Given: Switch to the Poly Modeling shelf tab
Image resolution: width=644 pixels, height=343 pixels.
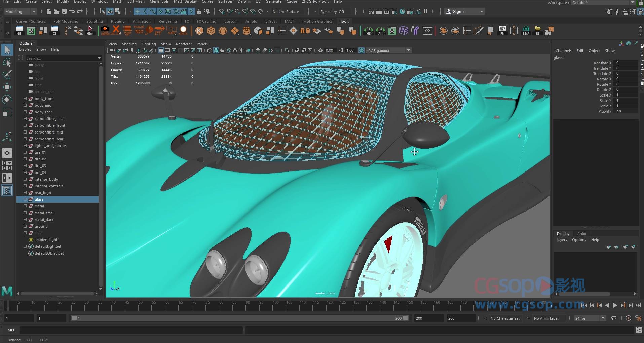Looking at the screenshot, I should (x=66, y=21).
